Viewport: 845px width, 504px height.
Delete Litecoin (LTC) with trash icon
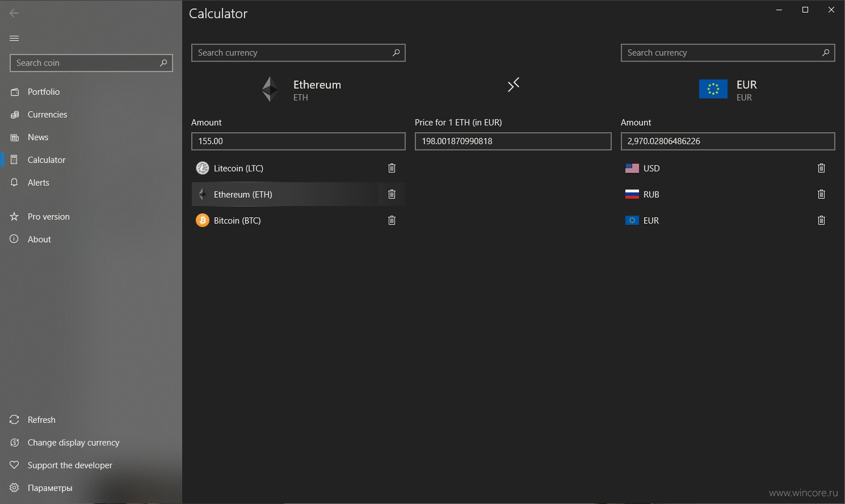[x=392, y=168]
